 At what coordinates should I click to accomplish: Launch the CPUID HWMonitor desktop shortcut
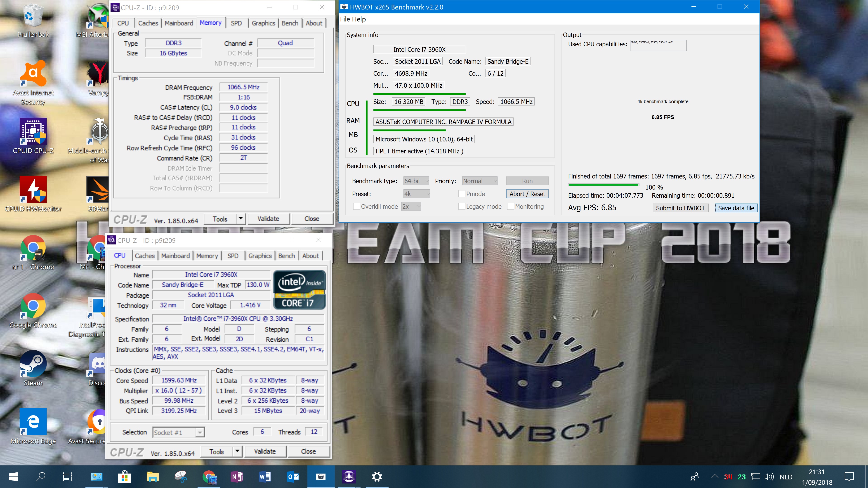[x=33, y=194]
